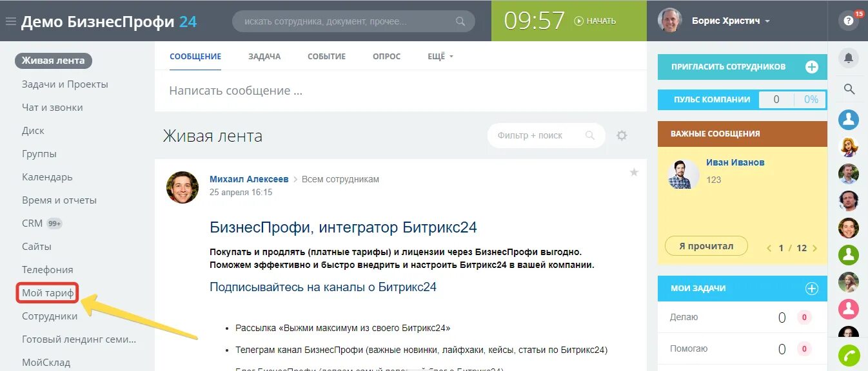Viewport: 868px width, 371px height.
Task: Go to next important message arrow
Action: tap(815, 249)
